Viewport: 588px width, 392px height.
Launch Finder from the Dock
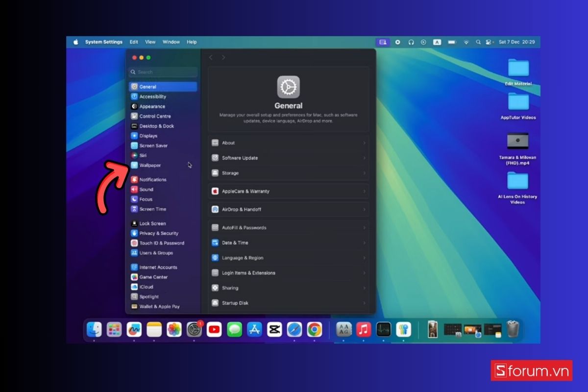[94, 329]
